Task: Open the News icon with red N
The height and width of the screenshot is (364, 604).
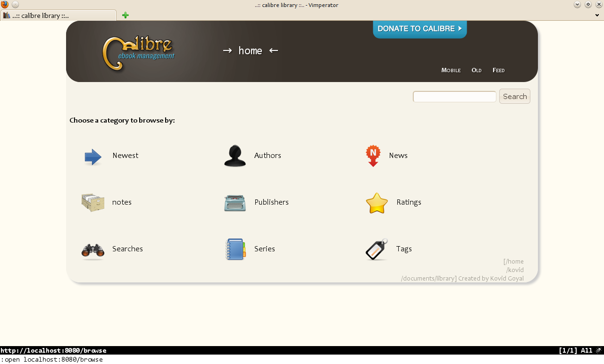Action: coord(373,156)
